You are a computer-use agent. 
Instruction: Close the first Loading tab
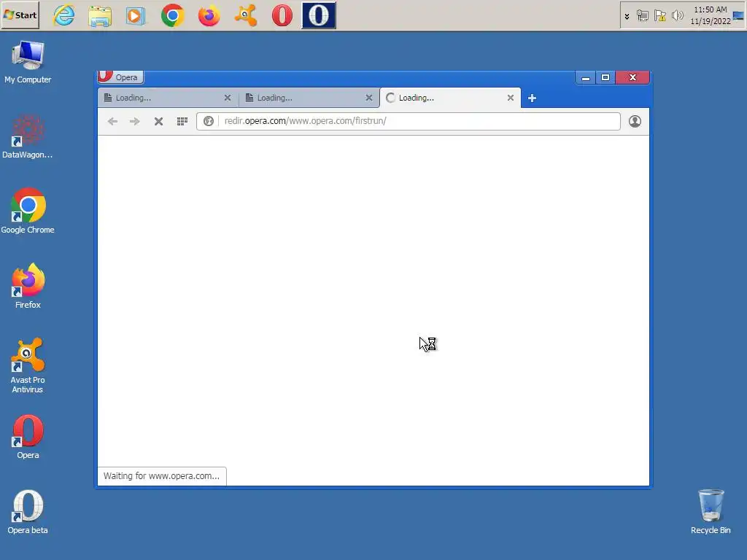(228, 98)
